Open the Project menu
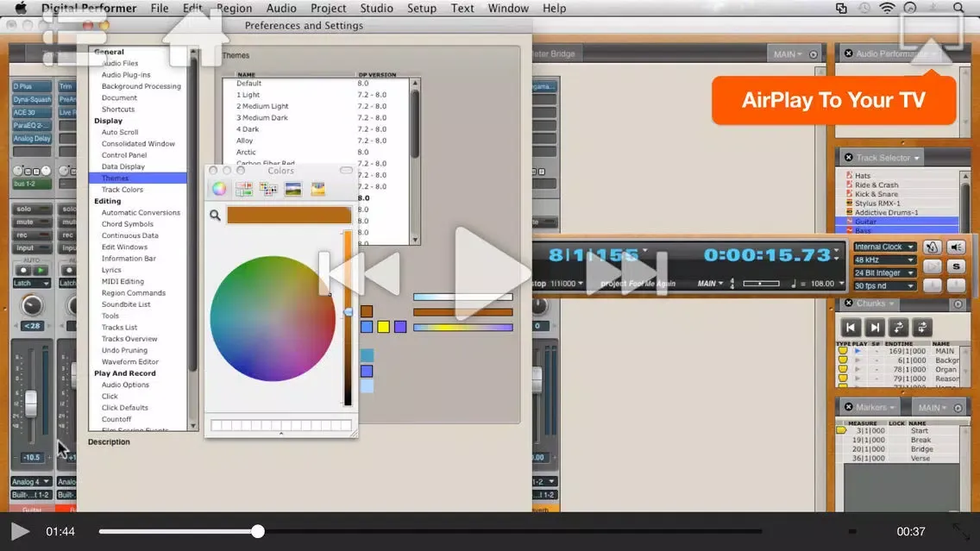This screenshot has height=551, width=980. [328, 8]
